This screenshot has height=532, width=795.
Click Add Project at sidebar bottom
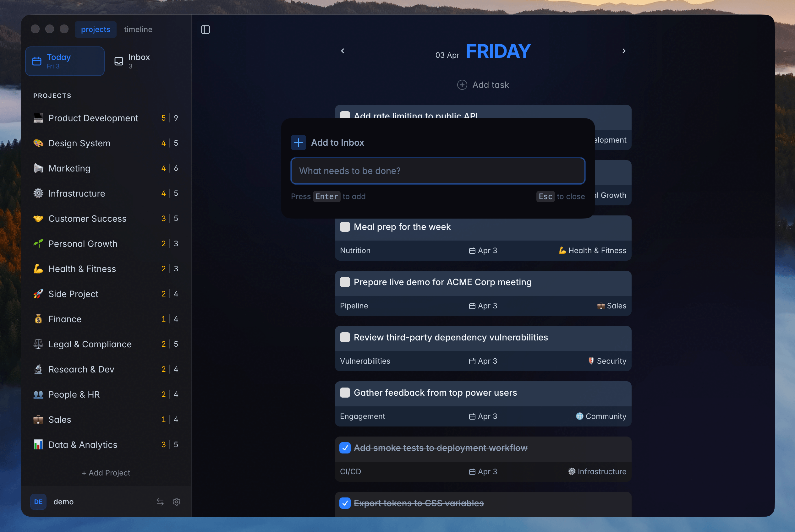(106, 473)
